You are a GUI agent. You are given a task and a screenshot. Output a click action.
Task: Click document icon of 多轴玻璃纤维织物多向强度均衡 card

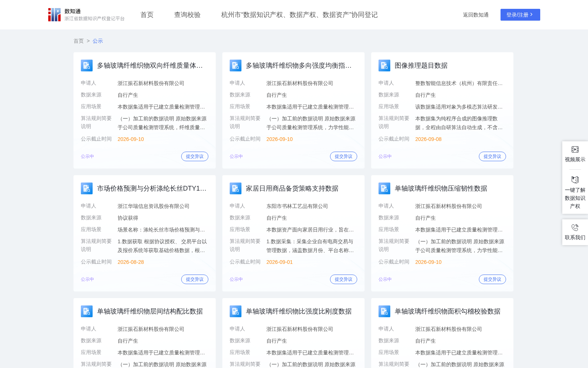tap(236, 66)
